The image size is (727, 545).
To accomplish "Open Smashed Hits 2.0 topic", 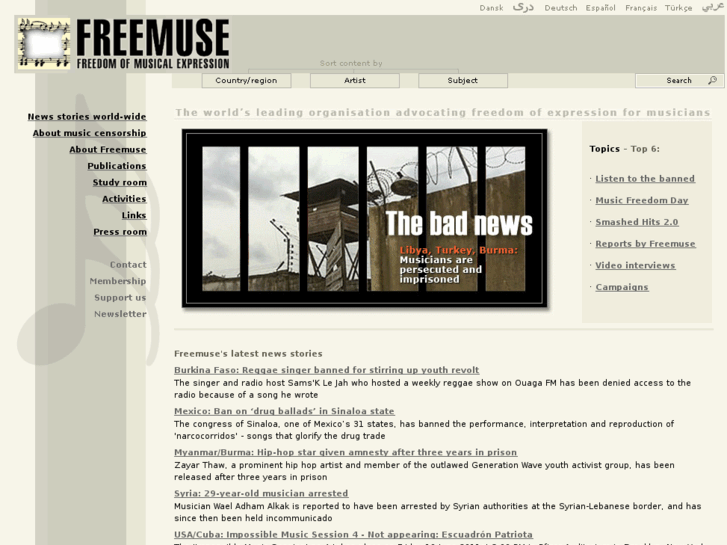I will pyautogui.click(x=637, y=222).
